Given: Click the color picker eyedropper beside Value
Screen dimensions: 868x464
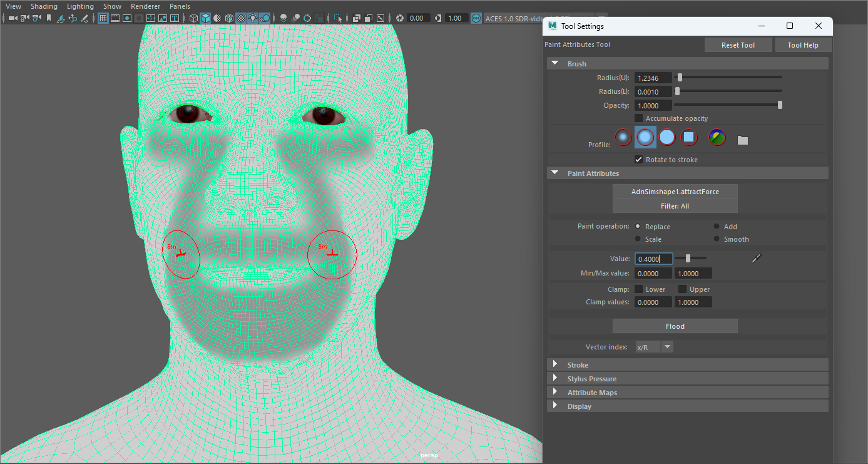Looking at the screenshot, I should coord(755,259).
